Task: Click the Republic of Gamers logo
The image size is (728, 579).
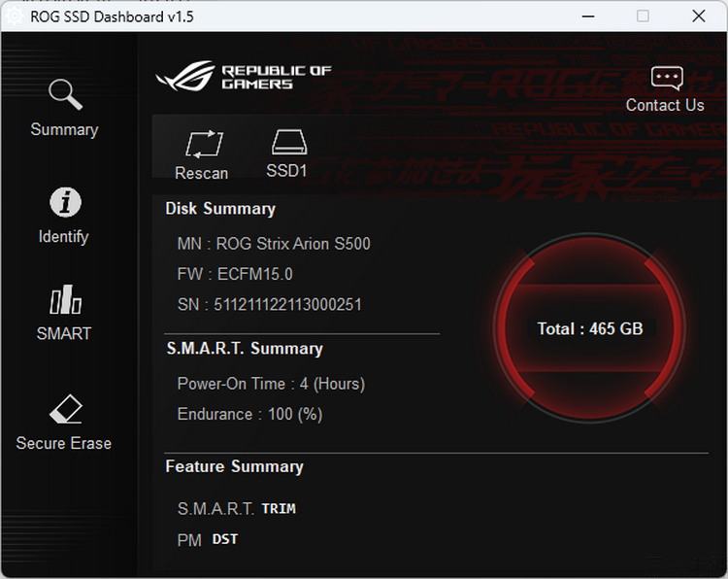Action: click(x=244, y=76)
